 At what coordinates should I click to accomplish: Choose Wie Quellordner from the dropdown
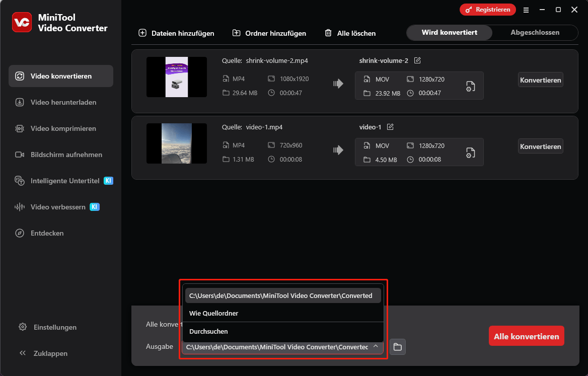283,314
